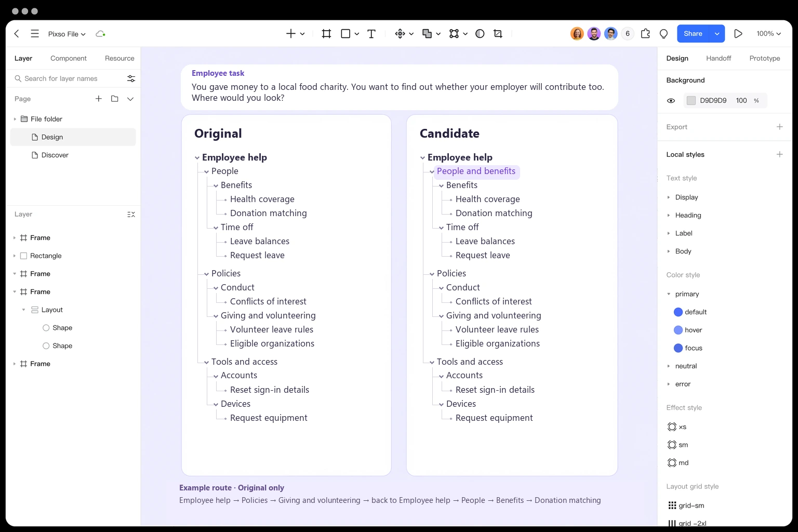
Task: Select the Text tool
Action: pyautogui.click(x=371, y=34)
